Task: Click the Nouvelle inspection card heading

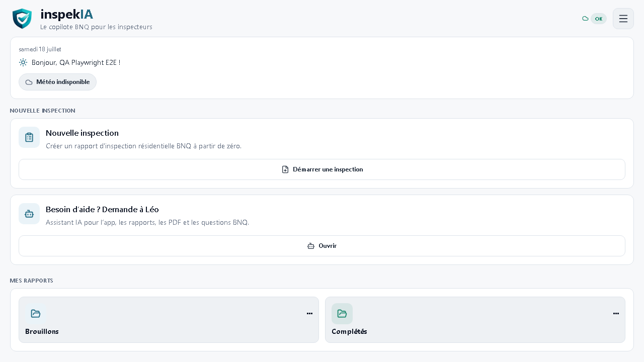Action: coord(82,133)
